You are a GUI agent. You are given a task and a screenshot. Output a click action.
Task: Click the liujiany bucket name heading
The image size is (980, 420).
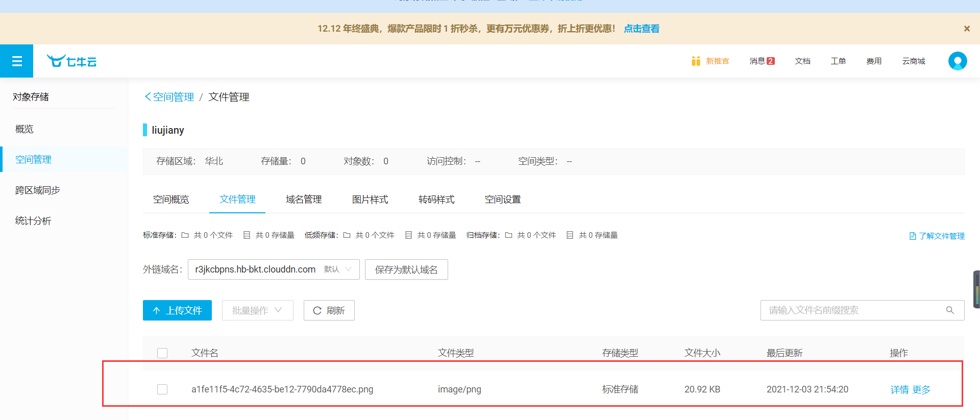168,130
